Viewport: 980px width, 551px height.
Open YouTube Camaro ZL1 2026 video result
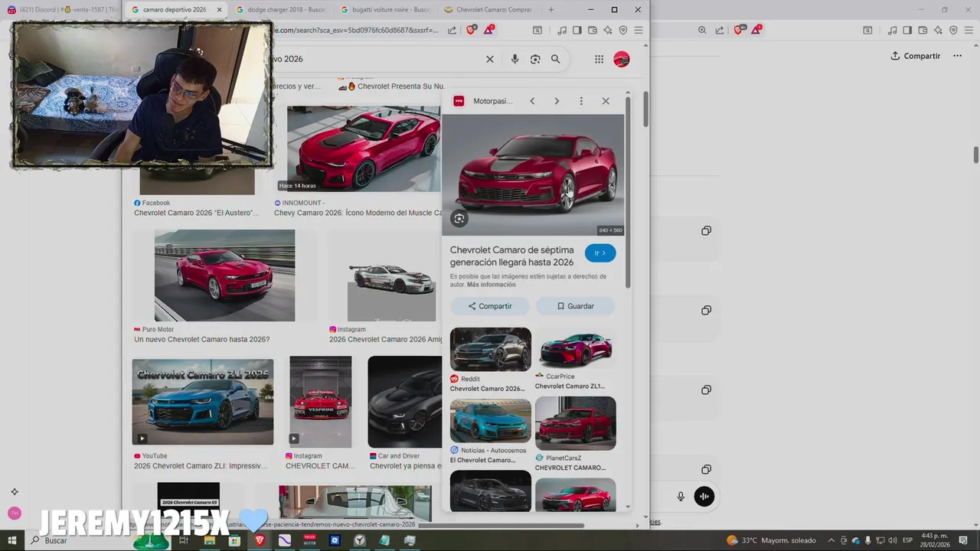[x=203, y=402]
